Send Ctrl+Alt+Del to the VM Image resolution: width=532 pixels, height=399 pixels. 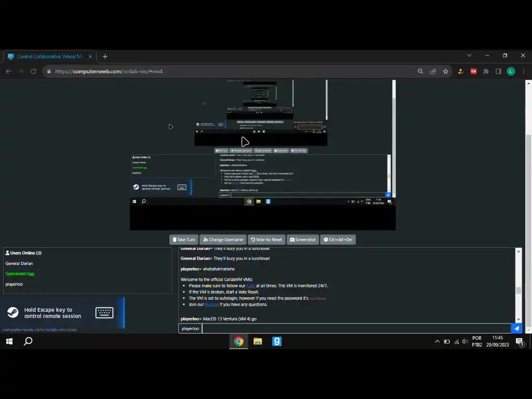338,240
